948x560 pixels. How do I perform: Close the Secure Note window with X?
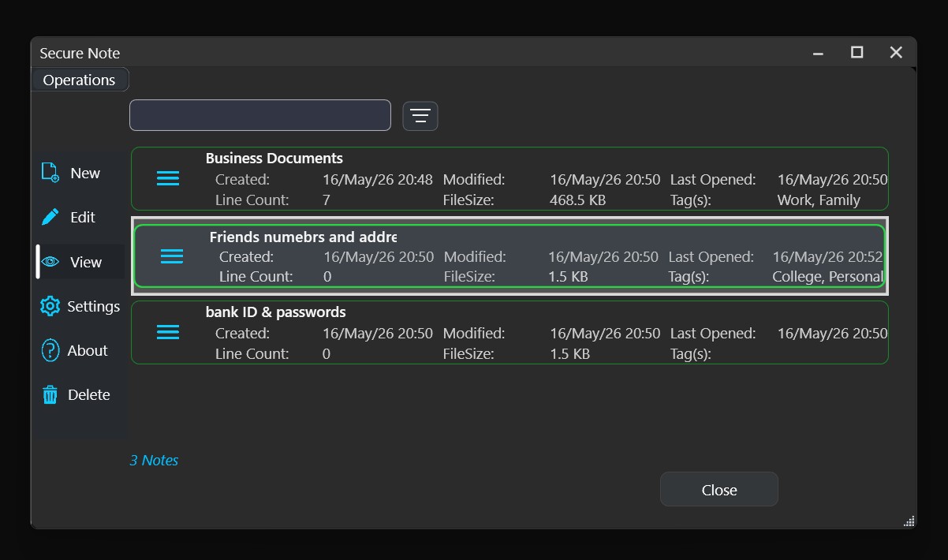tap(896, 53)
